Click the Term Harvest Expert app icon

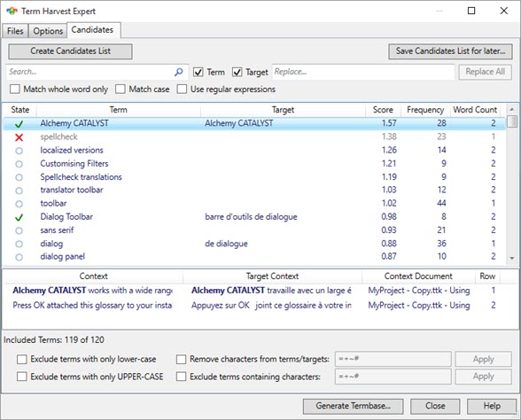tap(12, 11)
